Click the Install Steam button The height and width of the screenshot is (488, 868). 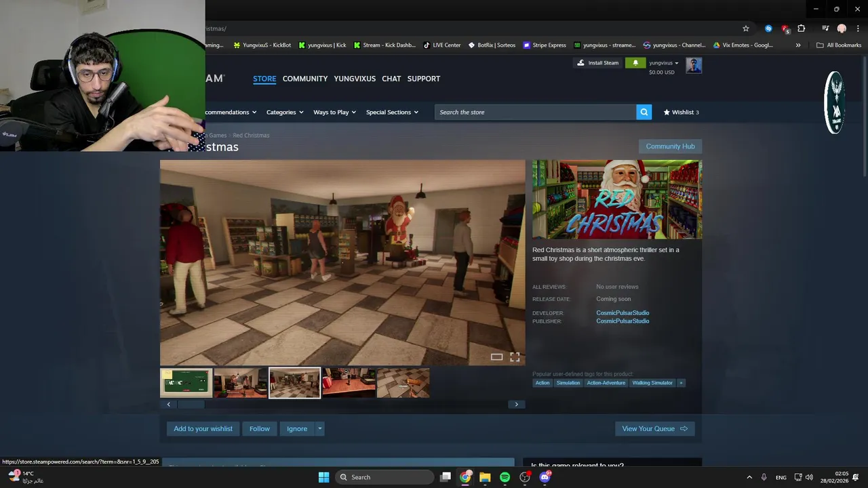pos(597,63)
